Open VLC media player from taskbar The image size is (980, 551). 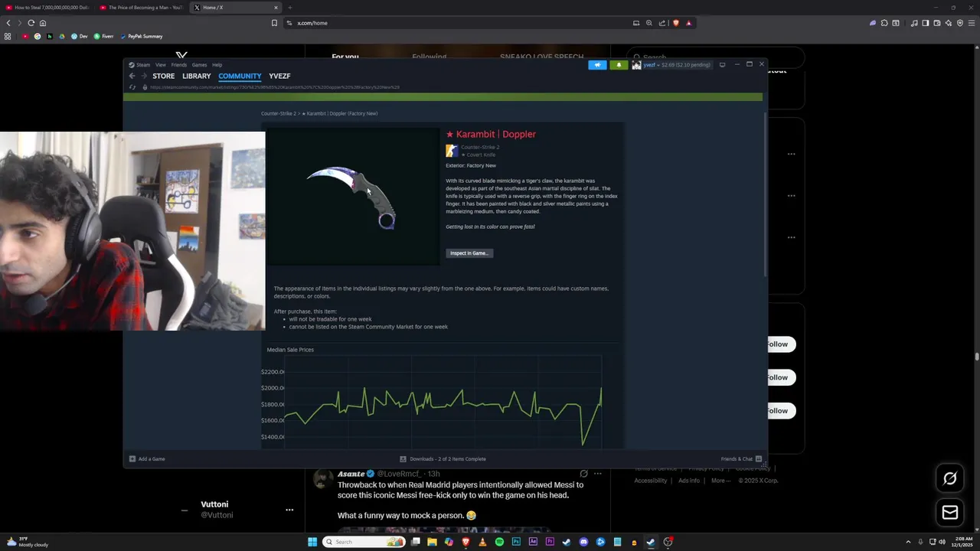[x=482, y=542]
